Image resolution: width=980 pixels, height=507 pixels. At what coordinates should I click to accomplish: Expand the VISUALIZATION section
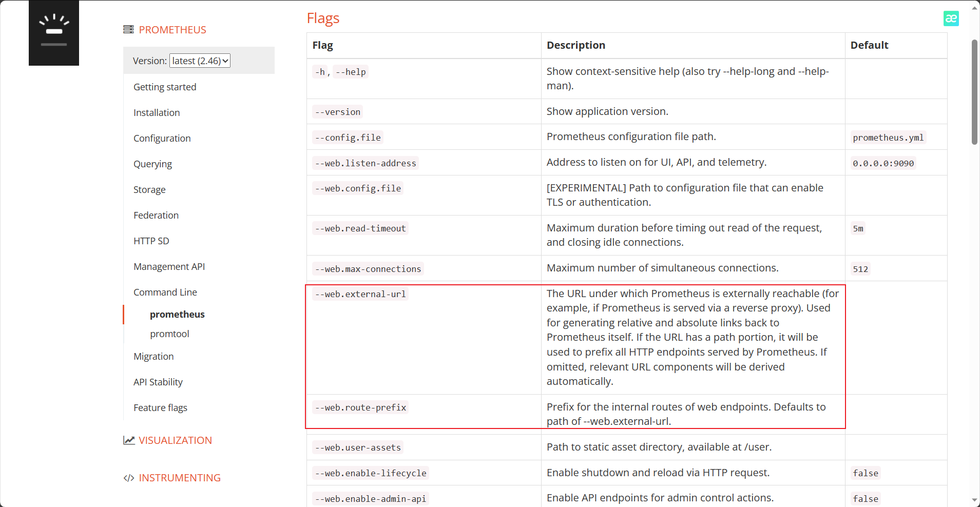pos(175,440)
